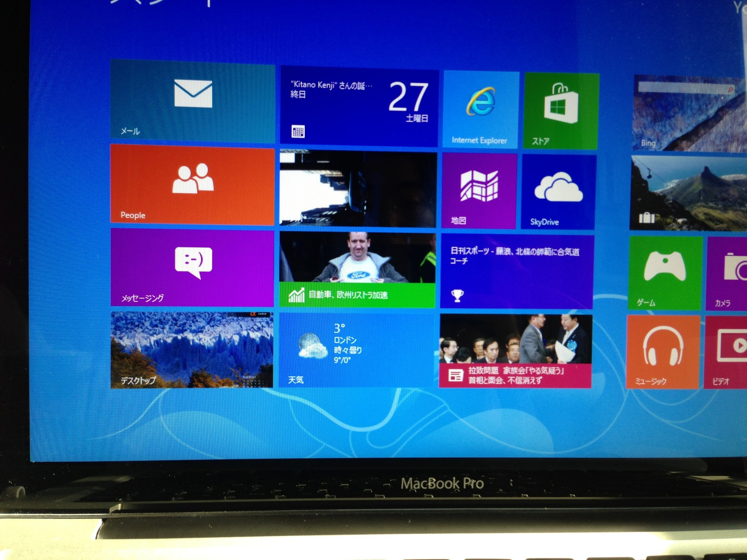The width and height of the screenshot is (747, 560).
Task: Open the Mail (メール) tile
Action: 192,101
